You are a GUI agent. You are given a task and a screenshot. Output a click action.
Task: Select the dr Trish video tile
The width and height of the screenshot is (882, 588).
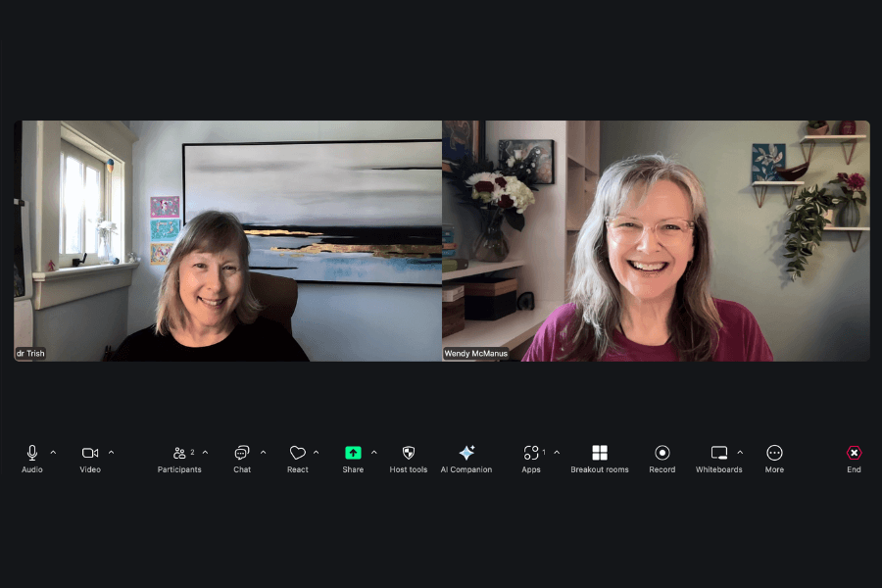click(x=227, y=241)
